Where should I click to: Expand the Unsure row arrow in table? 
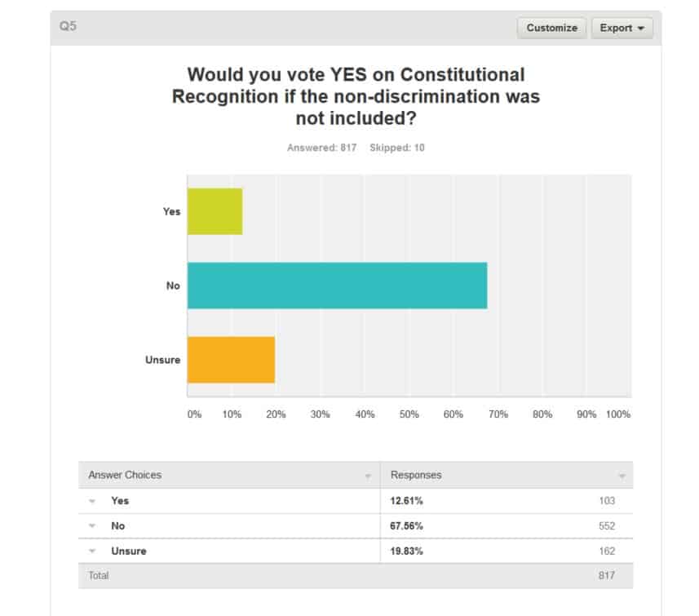92,552
